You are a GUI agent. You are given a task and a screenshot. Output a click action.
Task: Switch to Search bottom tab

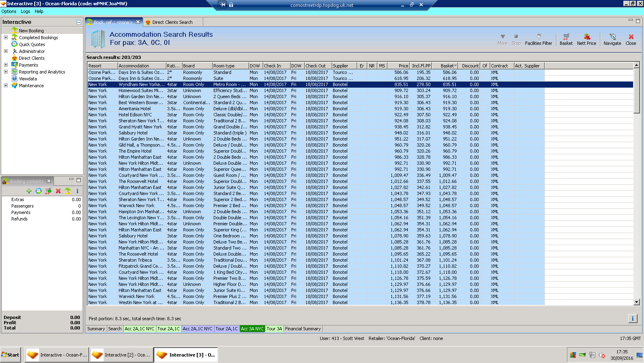(x=115, y=329)
